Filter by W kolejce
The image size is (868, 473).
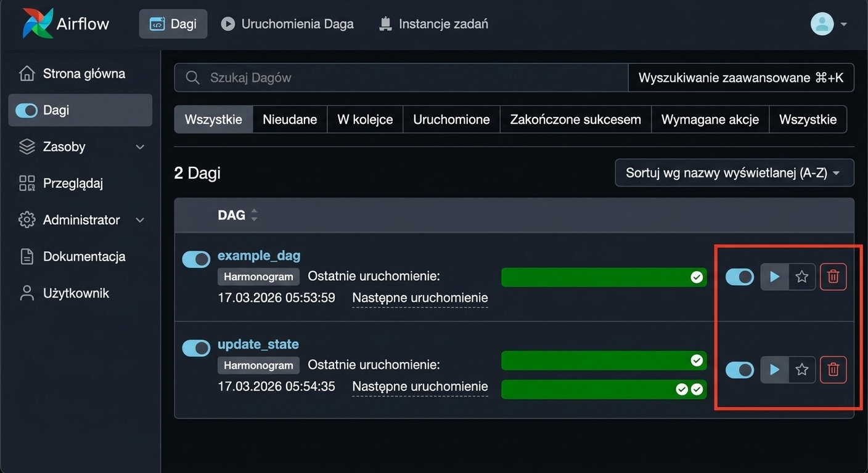click(x=365, y=119)
